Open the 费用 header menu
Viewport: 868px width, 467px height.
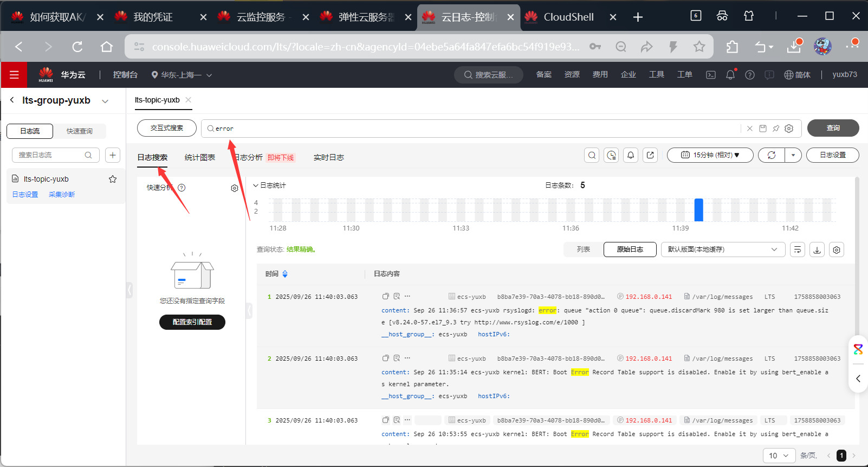coord(600,75)
